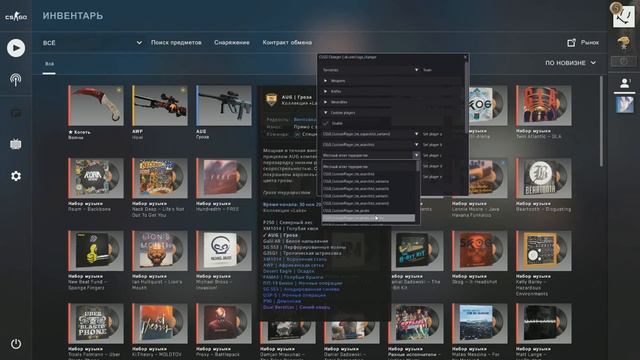Click the changer window vertical scrollbar
Viewport: 640px width, 360px height.
click(467, 97)
